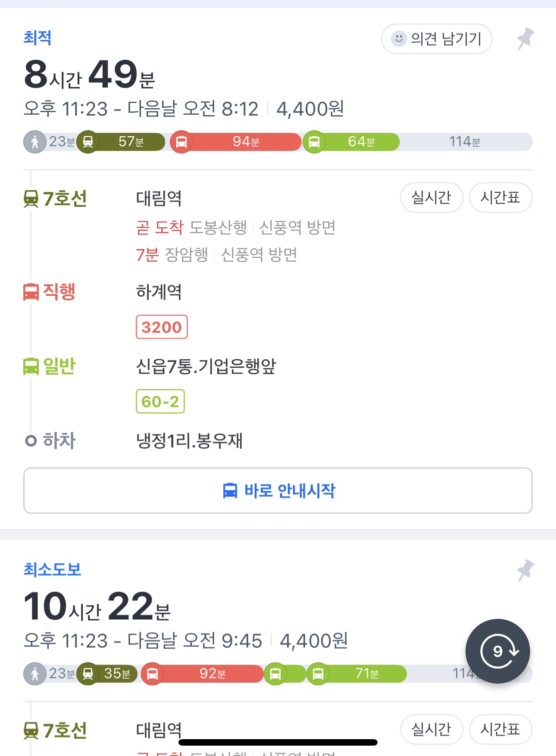Tap the green bus icon on 64분 segment
This screenshot has width=556, height=756.
(x=314, y=142)
